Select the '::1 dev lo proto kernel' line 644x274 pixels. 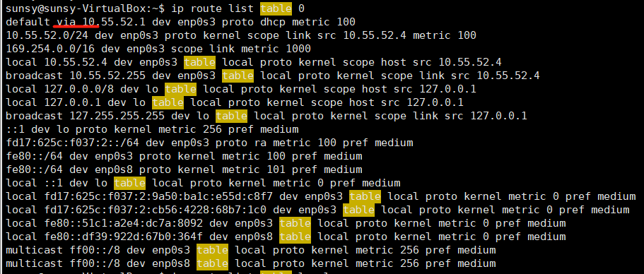pyautogui.click(x=153, y=130)
